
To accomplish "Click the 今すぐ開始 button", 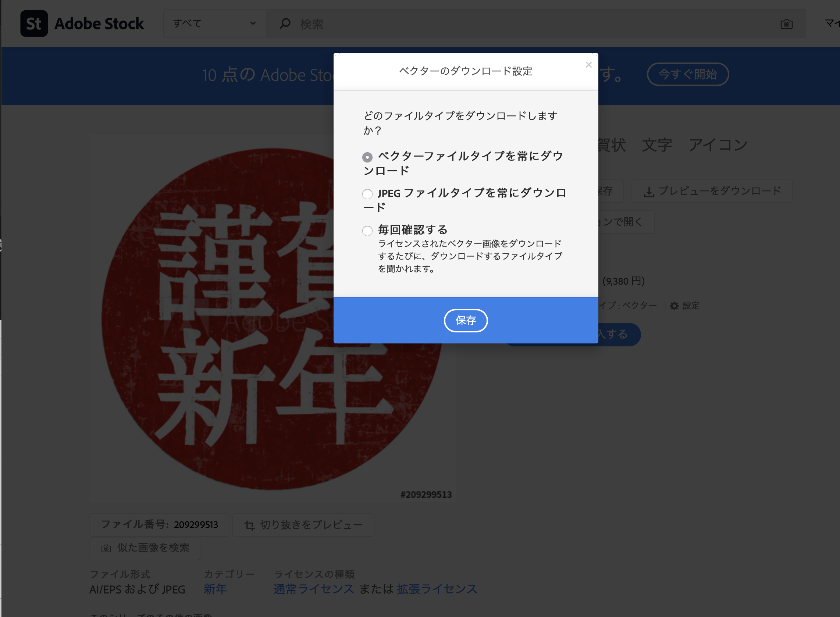I will (x=688, y=74).
